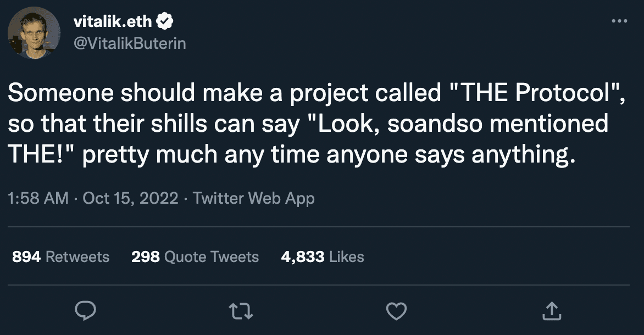The height and width of the screenshot is (335, 644).
Task: Open the 298 Quote Tweets list
Action: tap(195, 256)
